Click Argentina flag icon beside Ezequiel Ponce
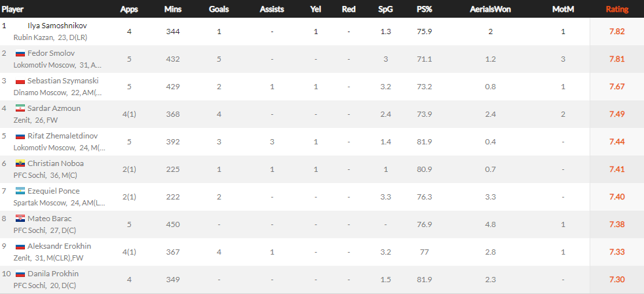This screenshot has height=294, width=644. 20,191
